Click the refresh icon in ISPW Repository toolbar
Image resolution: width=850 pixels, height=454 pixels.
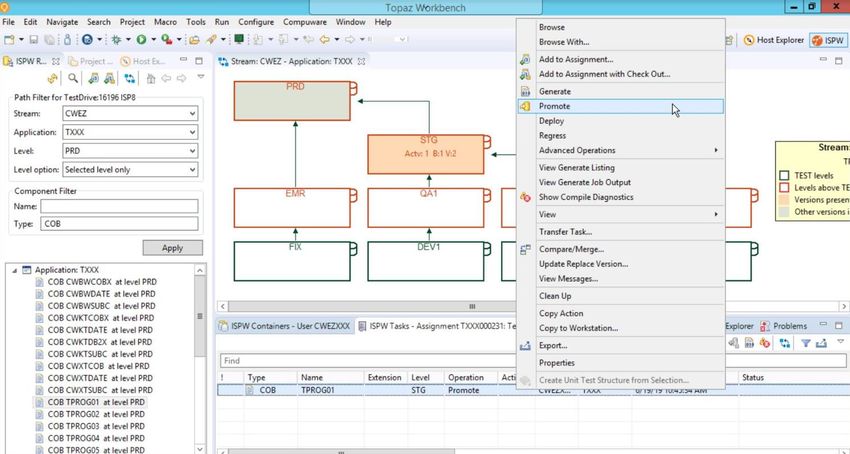pos(53,79)
